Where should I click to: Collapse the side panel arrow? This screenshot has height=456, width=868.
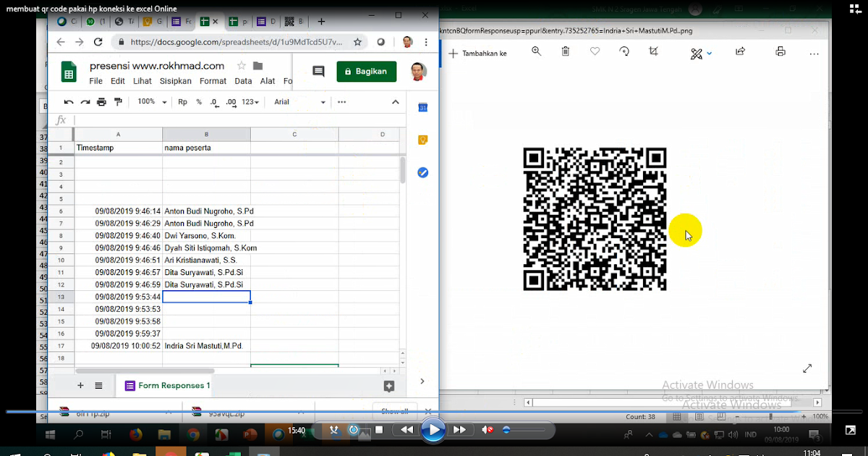[422, 381]
